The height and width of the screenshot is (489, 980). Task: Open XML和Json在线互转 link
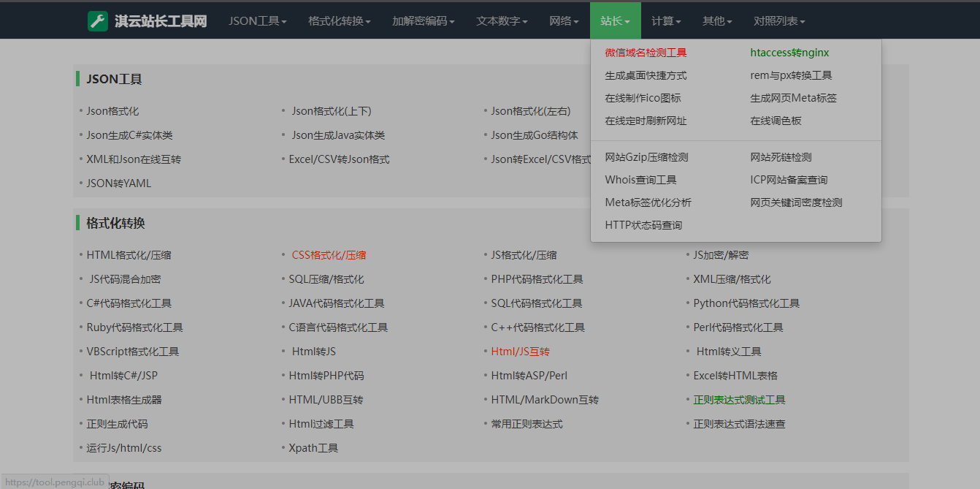pyautogui.click(x=134, y=159)
